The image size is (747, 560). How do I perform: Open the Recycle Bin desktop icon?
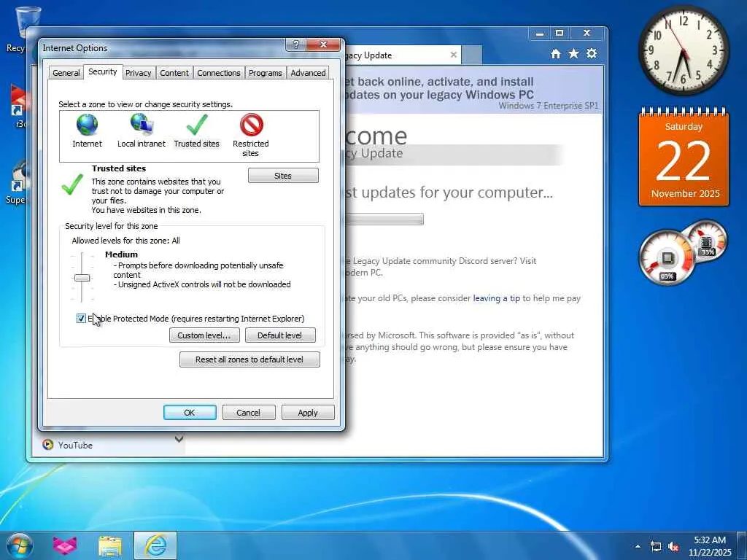coord(28,21)
